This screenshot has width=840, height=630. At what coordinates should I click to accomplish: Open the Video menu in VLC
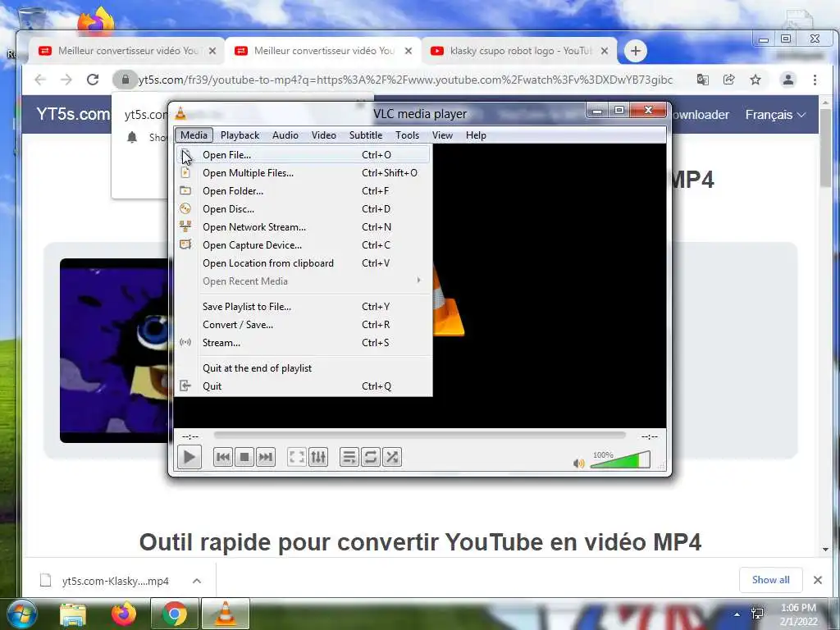click(x=323, y=135)
